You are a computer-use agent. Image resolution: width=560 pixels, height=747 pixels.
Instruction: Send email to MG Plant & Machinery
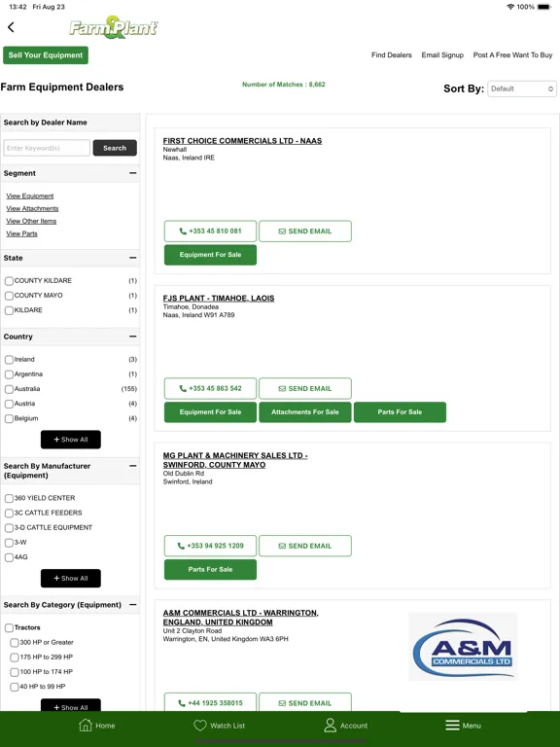pyautogui.click(x=305, y=546)
